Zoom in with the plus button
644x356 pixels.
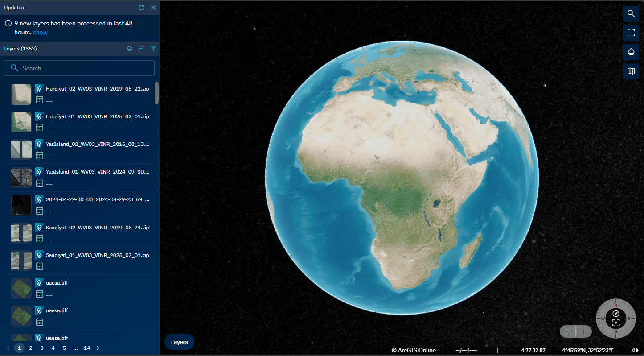[584, 331]
